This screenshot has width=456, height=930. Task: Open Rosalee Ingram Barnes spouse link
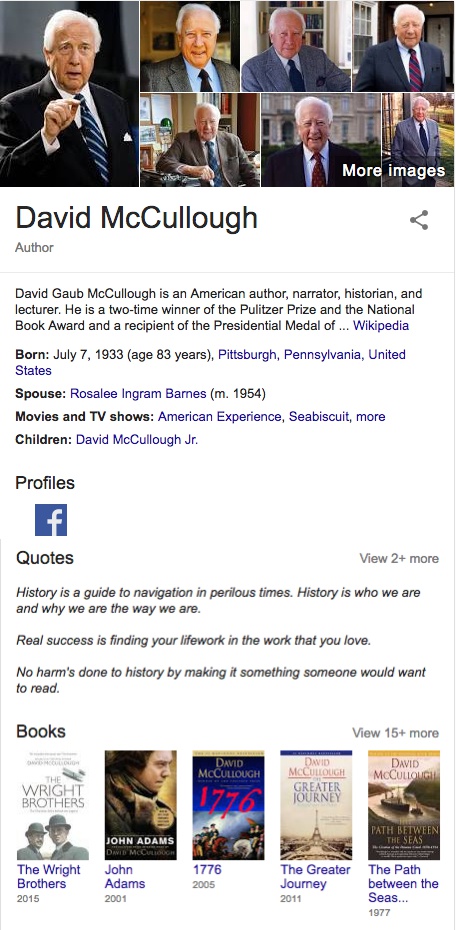pos(138,393)
